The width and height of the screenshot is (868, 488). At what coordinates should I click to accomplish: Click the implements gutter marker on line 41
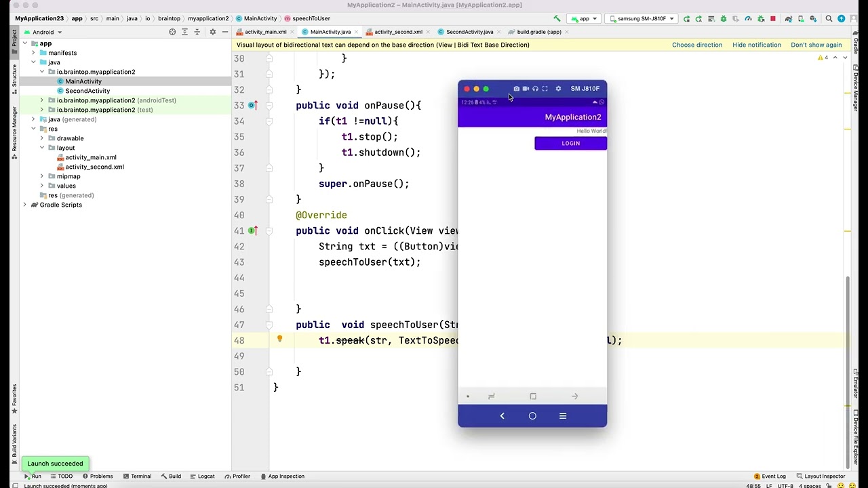point(252,230)
